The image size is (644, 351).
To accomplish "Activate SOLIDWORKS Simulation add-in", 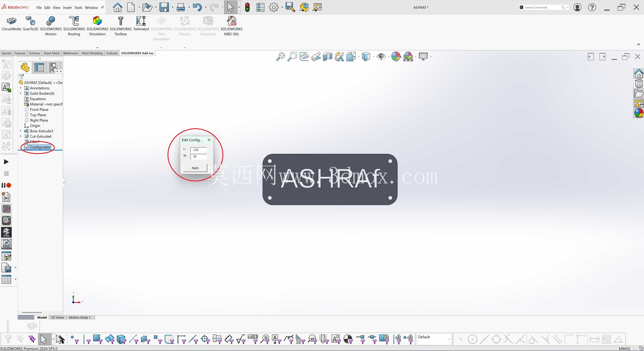I will point(97,26).
